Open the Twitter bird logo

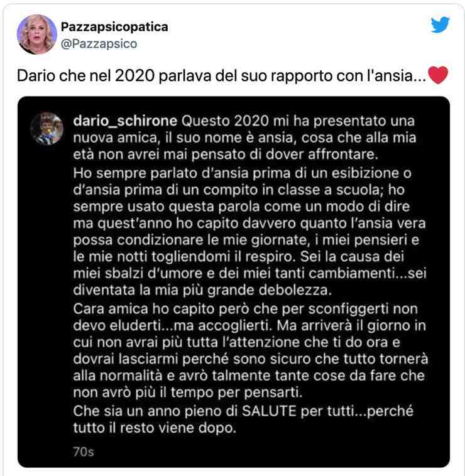(440, 24)
